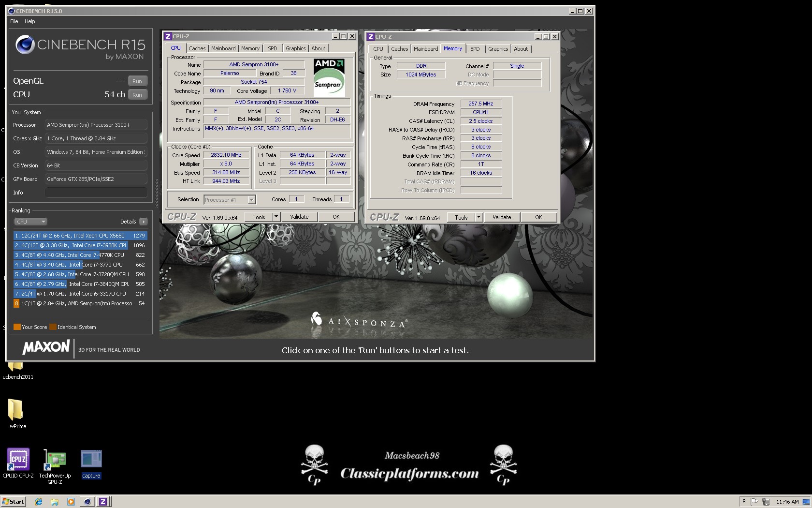Select ranking entry Core i7-3840QM

point(80,284)
